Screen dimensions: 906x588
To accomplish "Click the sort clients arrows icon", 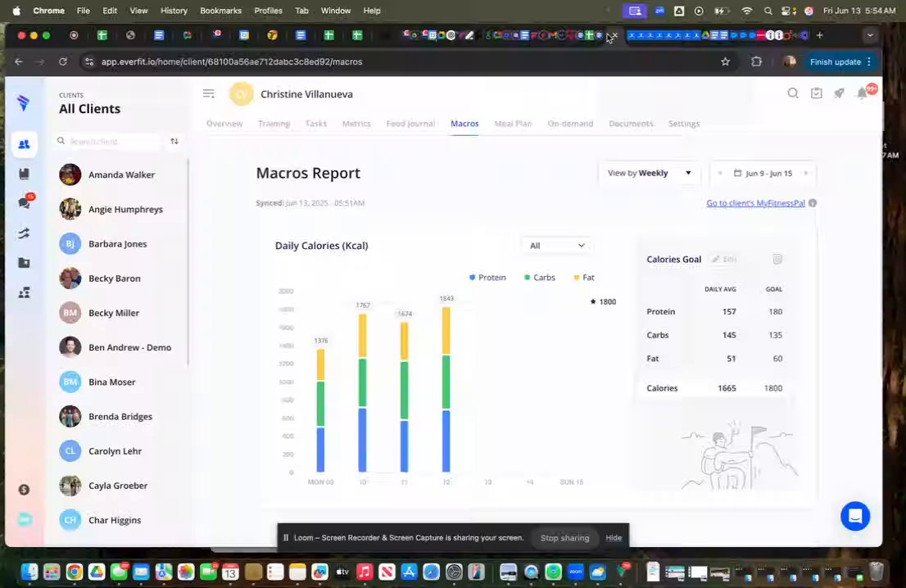I will (x=174, y=142).
